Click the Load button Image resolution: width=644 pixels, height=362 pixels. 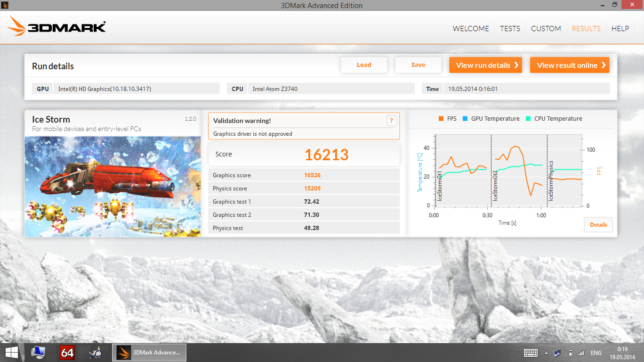tap(364, 65)
